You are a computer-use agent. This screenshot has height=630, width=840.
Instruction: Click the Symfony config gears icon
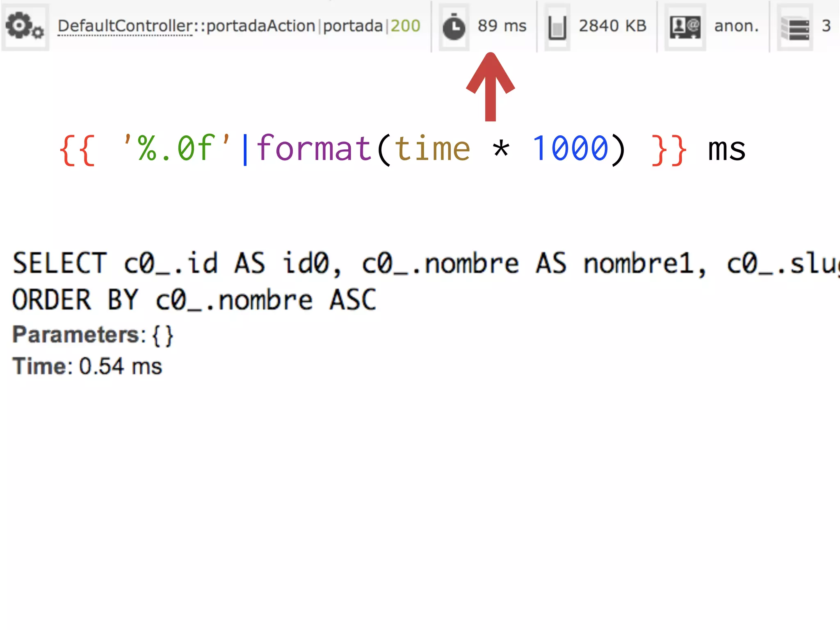tap(25, 26)
